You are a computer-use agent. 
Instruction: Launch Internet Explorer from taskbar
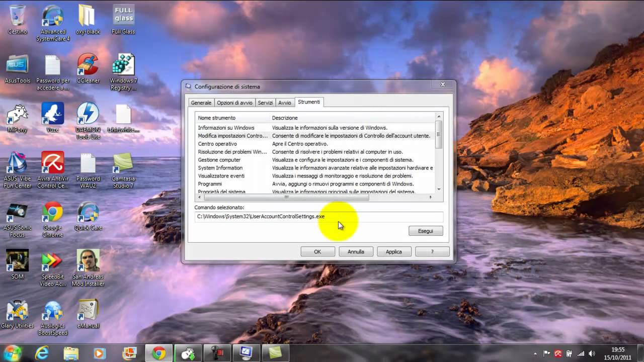coord(42,353)
